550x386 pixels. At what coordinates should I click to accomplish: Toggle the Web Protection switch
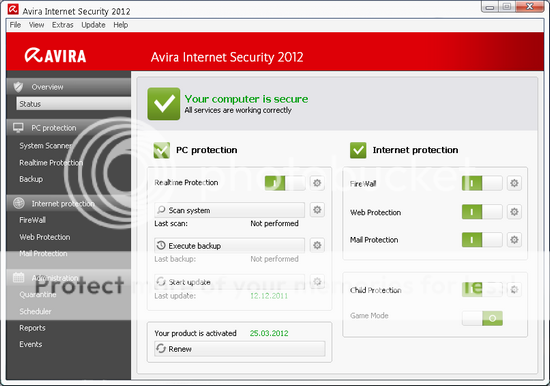click(482, 212)
